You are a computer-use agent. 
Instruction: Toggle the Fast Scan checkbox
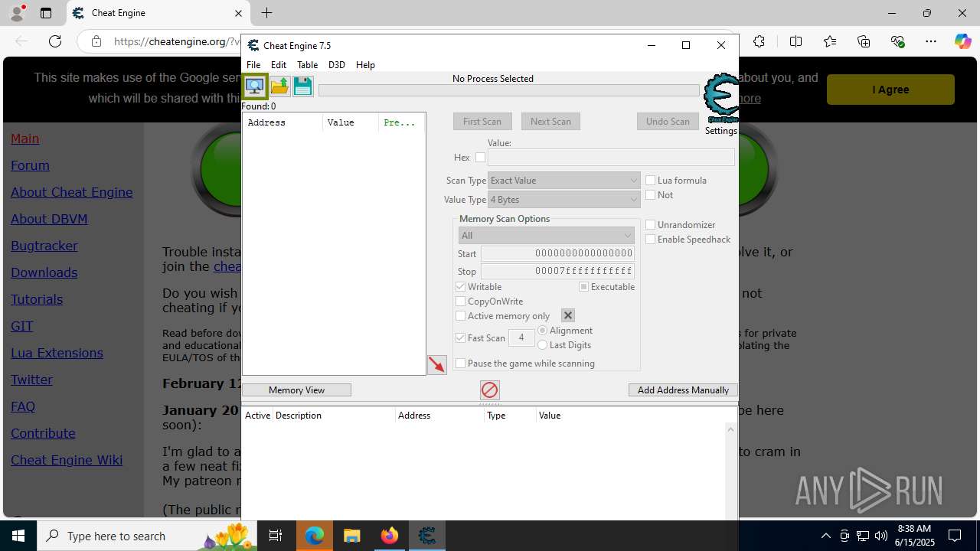click(x=461, y=337)
